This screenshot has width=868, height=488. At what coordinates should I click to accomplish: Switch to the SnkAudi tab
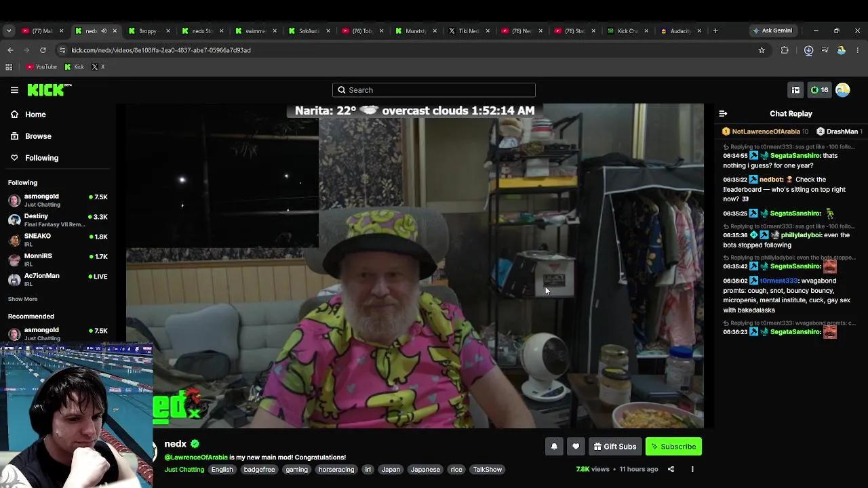[x=309, y=30]
